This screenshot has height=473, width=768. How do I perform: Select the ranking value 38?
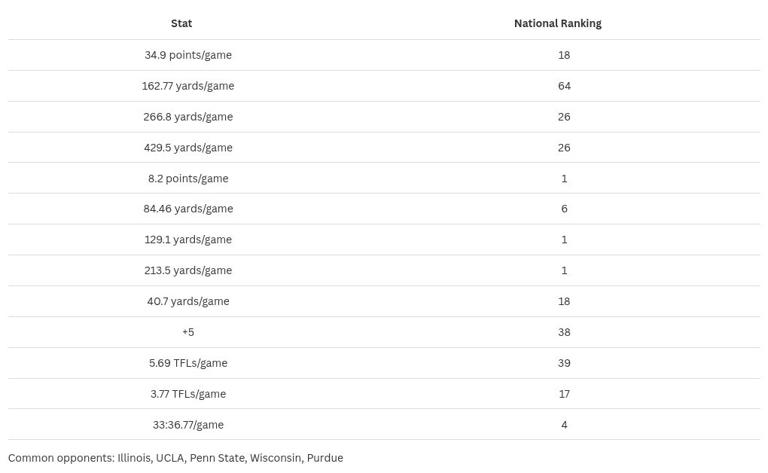tap(564, 332)
